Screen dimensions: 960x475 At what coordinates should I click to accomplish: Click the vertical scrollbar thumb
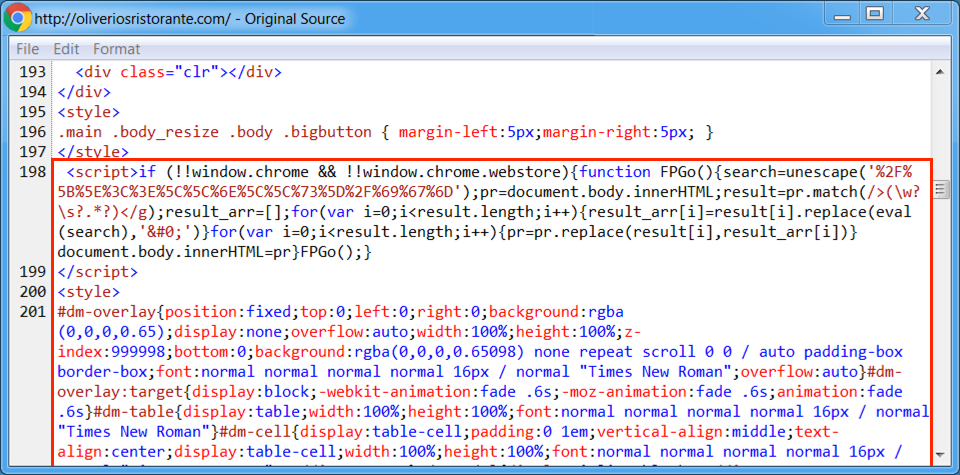coord(939,190)
